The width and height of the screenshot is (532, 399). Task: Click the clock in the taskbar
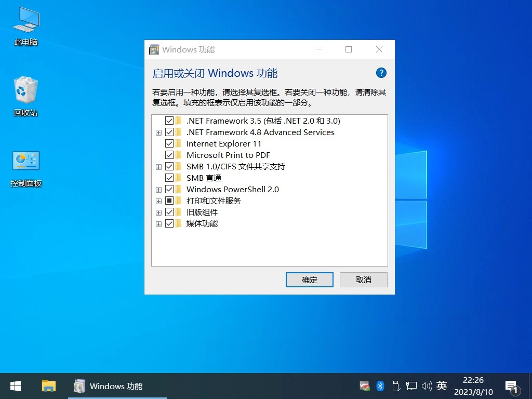[473, 386]
